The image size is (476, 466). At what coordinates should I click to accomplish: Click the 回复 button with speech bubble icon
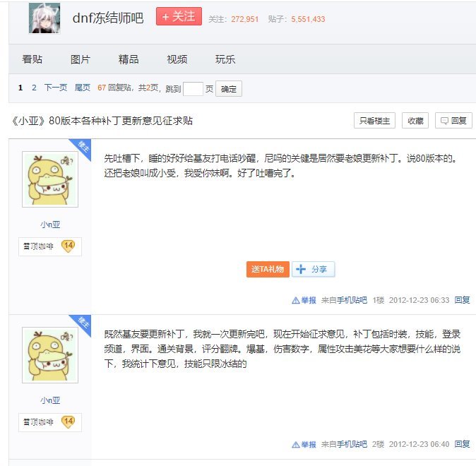tap(453, 121)
